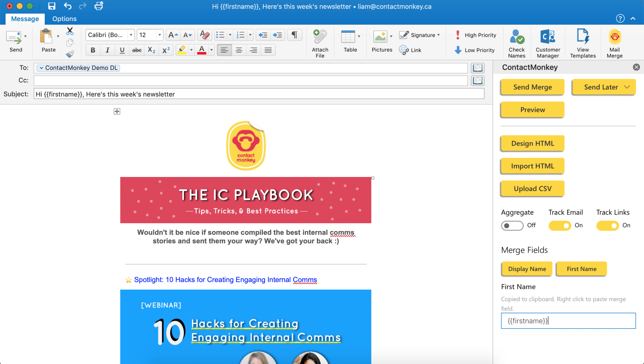644x364 pixels.
Task: Click the Send mail icon
Action: coord(14,38)
